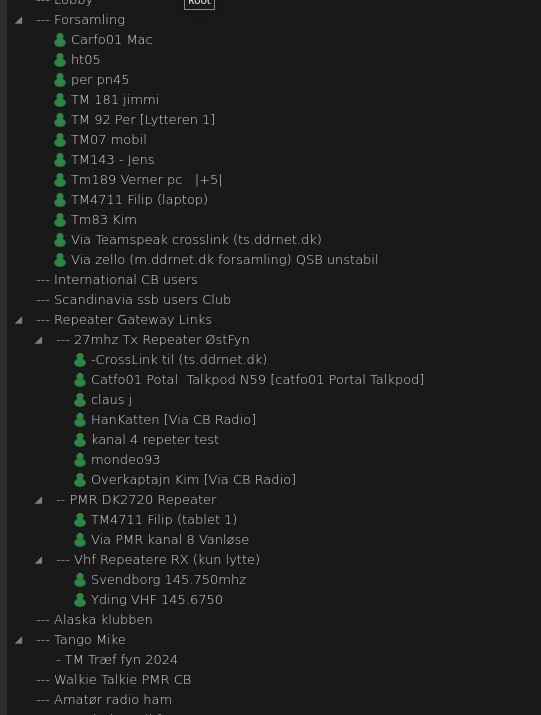This screenshot has height=715, width=541.
Task: Click the user icon beside Yding VHF 145.6750
Action: coord(80,600)
